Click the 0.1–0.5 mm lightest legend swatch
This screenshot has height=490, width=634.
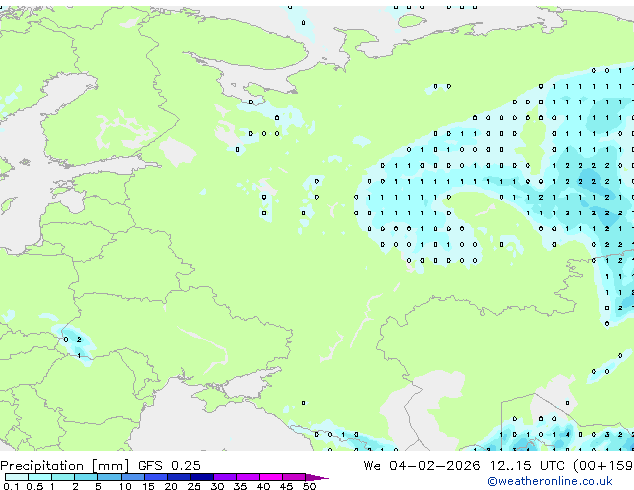pos(17,477)
